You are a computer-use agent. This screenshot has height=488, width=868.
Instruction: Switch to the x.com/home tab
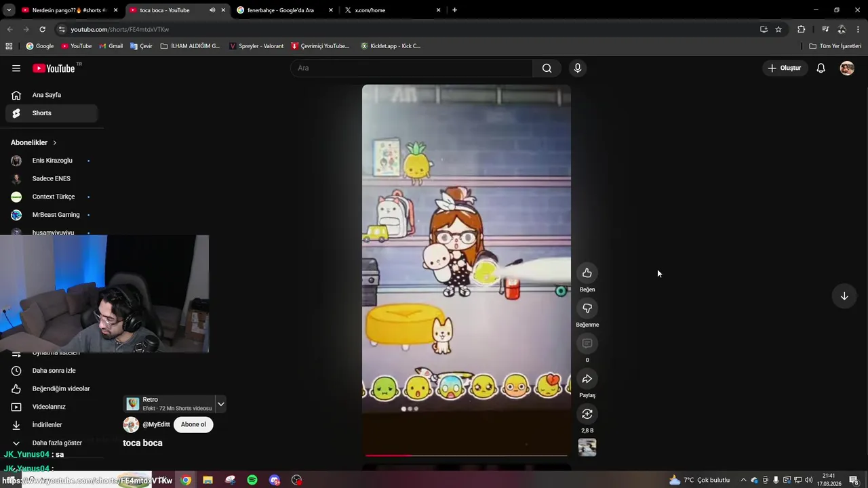coord(392,10)
